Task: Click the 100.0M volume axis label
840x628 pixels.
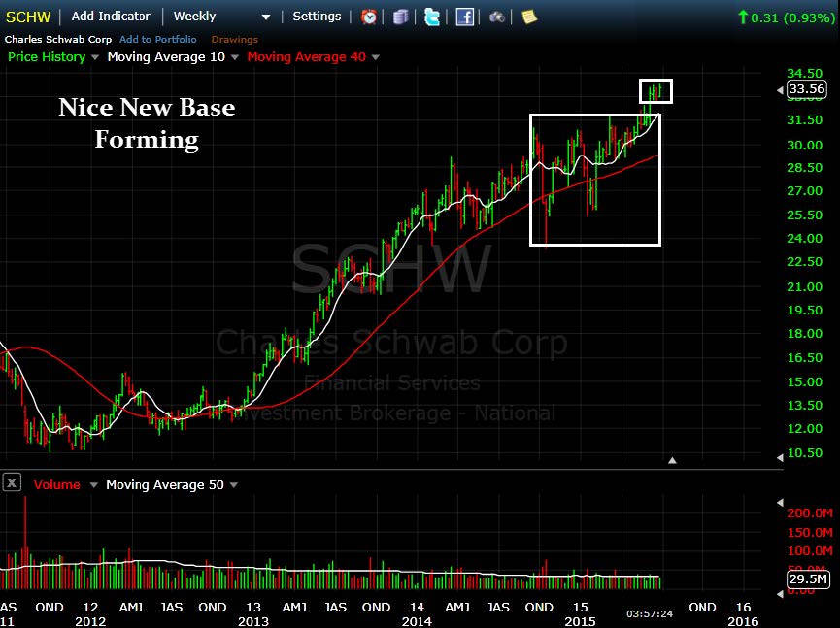Action: click(810, 551)
